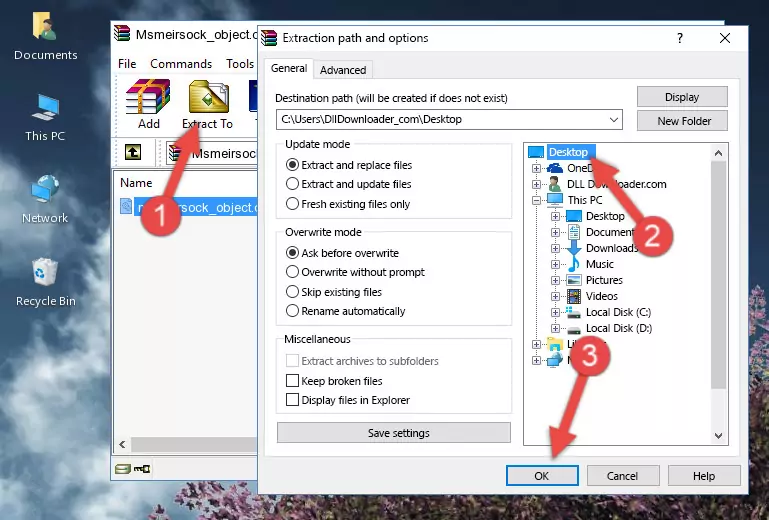Viewport: 769px width, 520px height.
Task: Select Ask before overwrite option
Action: click(x=342, y=253)
